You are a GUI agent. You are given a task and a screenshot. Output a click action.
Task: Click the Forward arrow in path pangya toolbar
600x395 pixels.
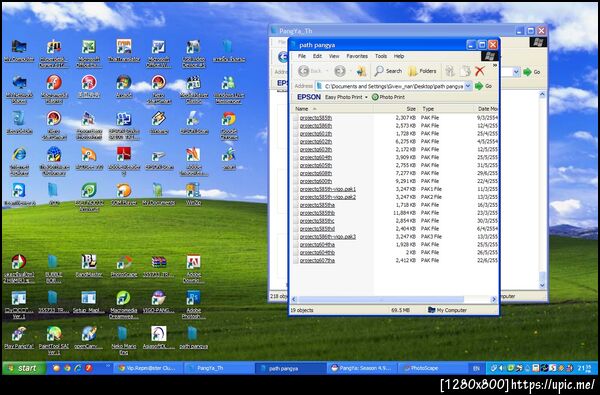point(340,71)
